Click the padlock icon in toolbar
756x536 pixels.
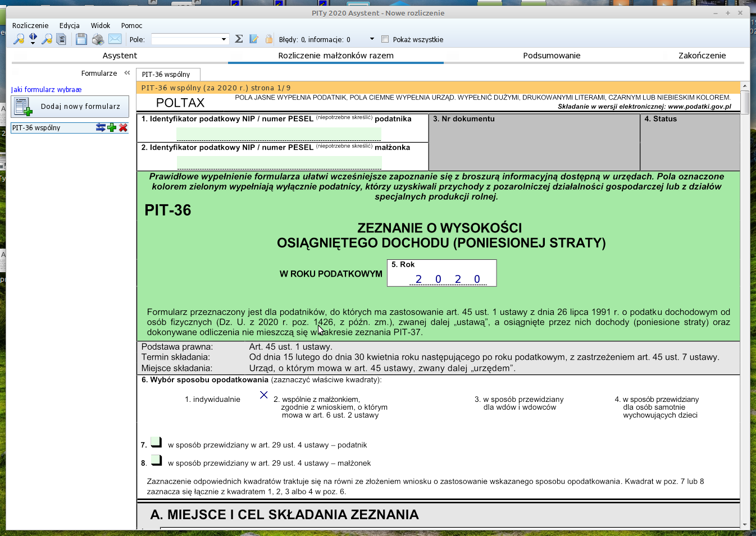pos(269,39)
